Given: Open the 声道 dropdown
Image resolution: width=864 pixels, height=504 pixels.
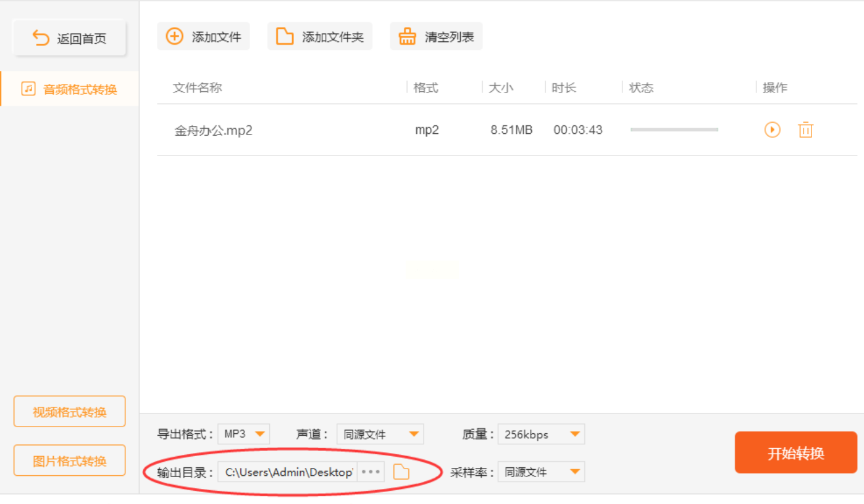Looking at the screenshot, I should click(380, 434).
